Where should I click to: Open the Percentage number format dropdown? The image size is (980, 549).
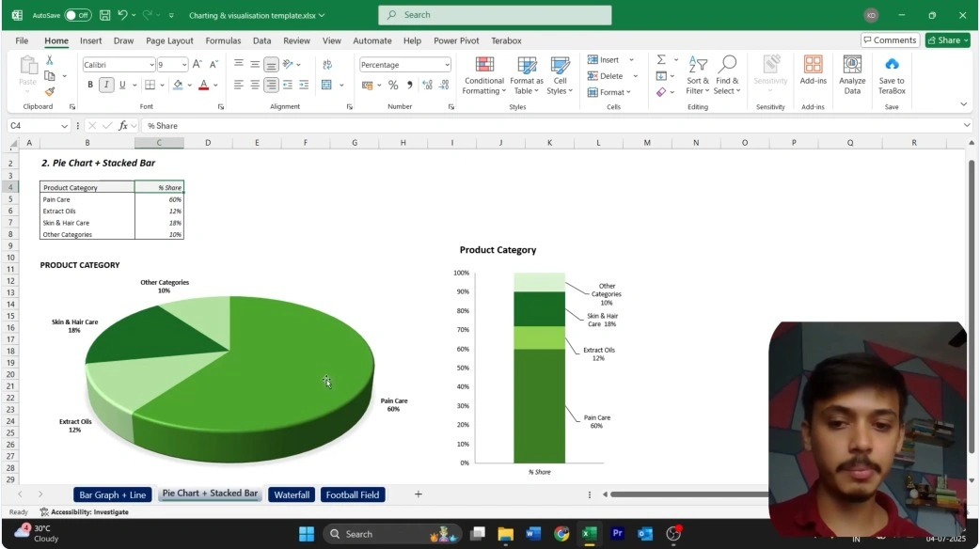point(447,65)
